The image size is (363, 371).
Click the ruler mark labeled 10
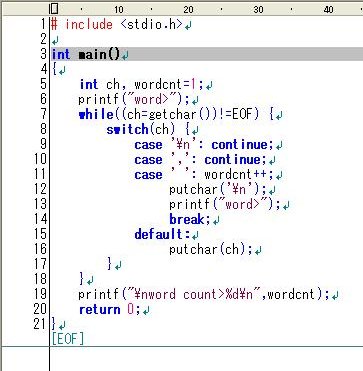tap(119, 10)
